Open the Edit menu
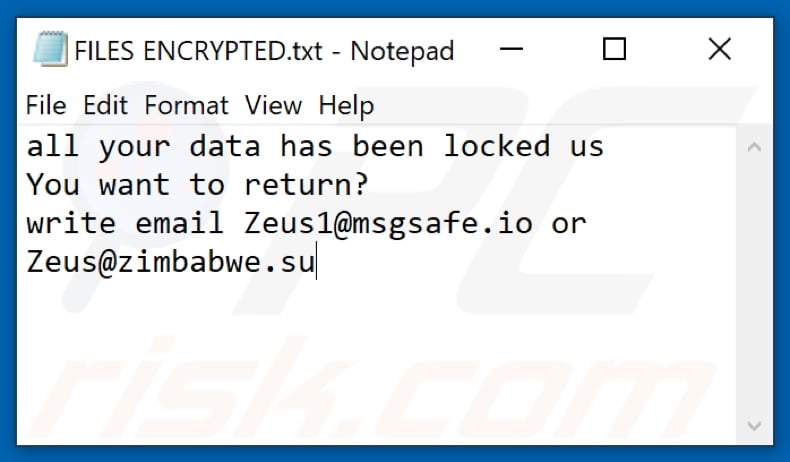The width and height of the screenshot is (790, 462). point(105,104)
